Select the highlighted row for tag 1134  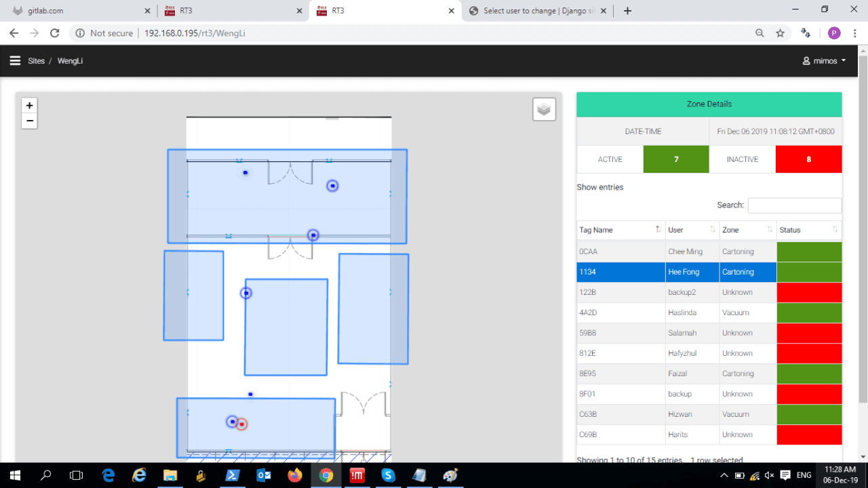pyautogui.click(x=620, y=272)
